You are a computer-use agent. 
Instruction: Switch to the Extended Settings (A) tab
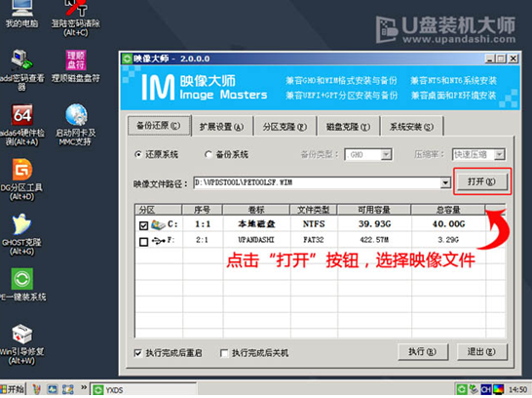pos(221,127)
